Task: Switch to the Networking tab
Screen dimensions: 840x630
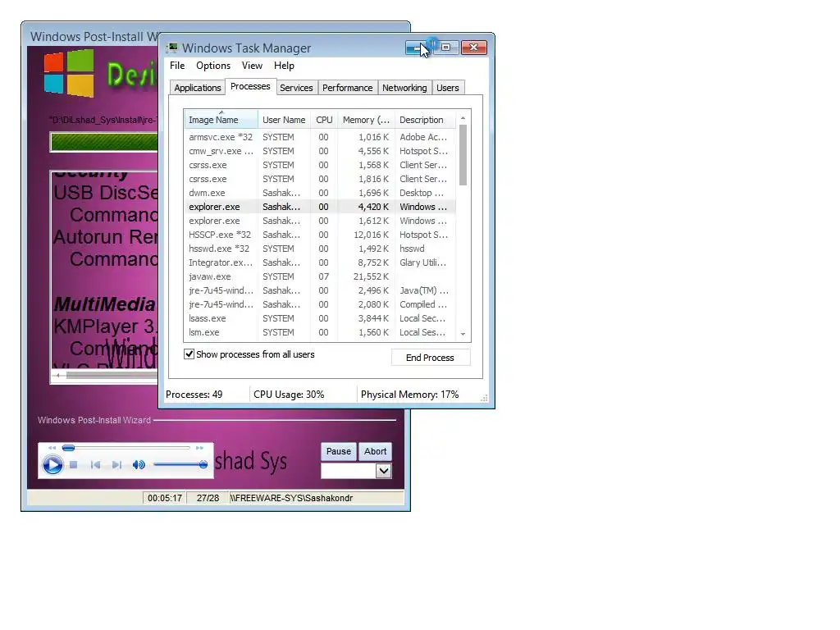Action: click(x=404, y=88)
